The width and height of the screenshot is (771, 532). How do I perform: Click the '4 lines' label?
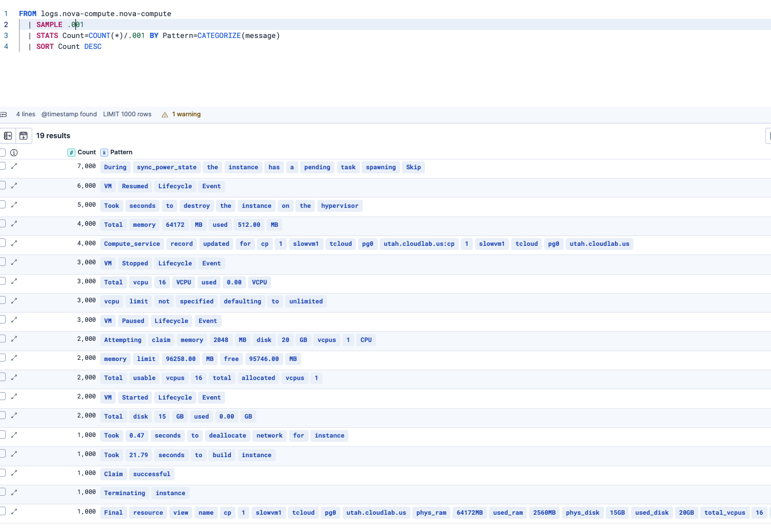click(x=26, y=115)
